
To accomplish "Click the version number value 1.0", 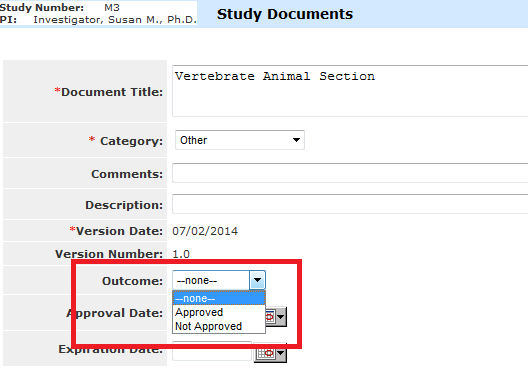I will tap(181, 254).
